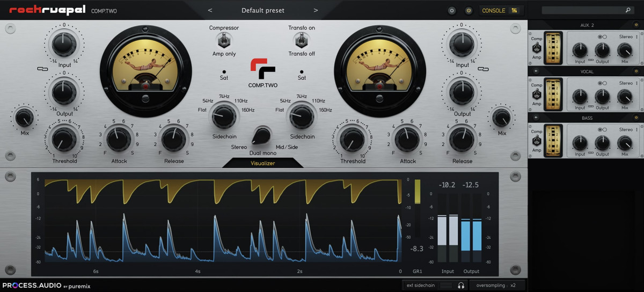644x292 pixels.
Task: Select the previous preset arrow
Action: 210,10
